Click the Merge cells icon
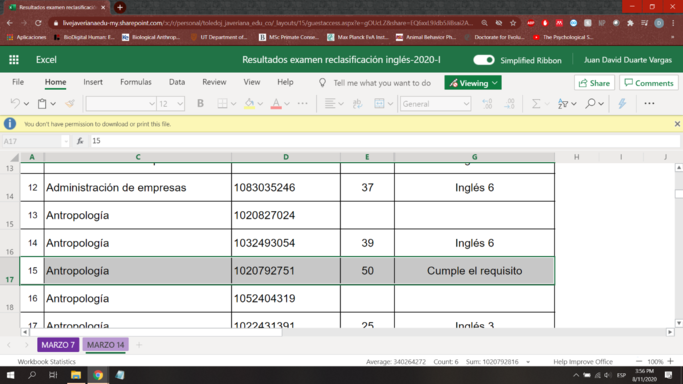The width and height of the screenshot is (683, 384). point(379,103)
